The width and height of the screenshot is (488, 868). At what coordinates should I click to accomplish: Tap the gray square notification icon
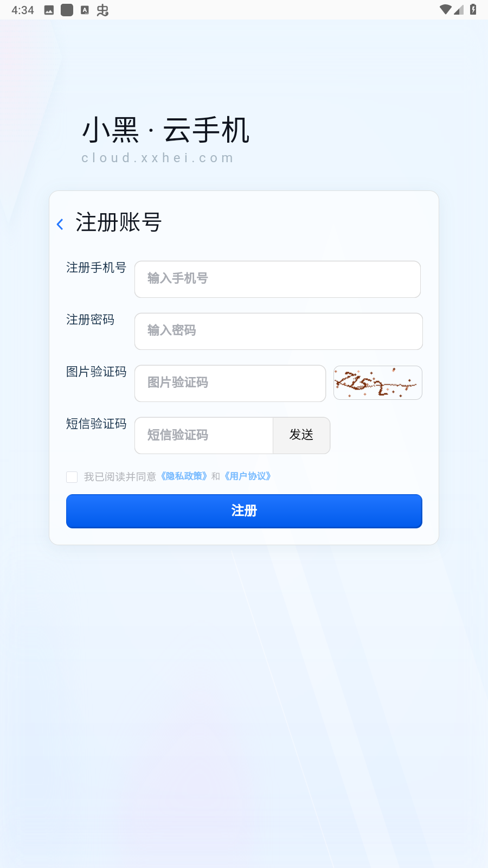click(67, 10)
